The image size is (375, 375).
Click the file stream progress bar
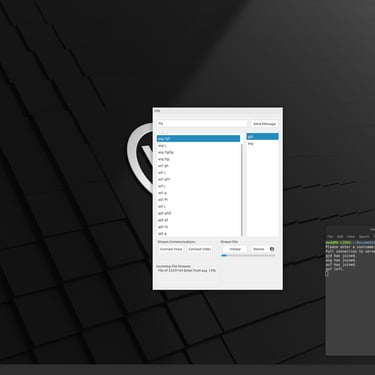click(248, 255)
